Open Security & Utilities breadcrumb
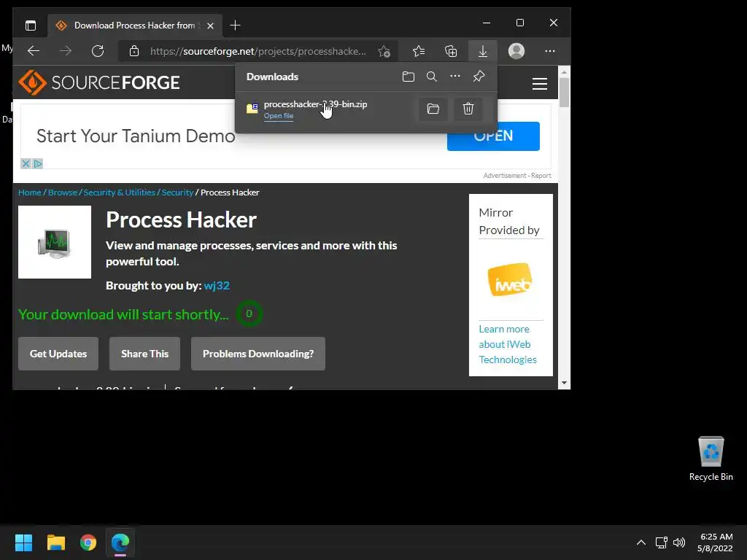747x560 pixels. (119, 192)
